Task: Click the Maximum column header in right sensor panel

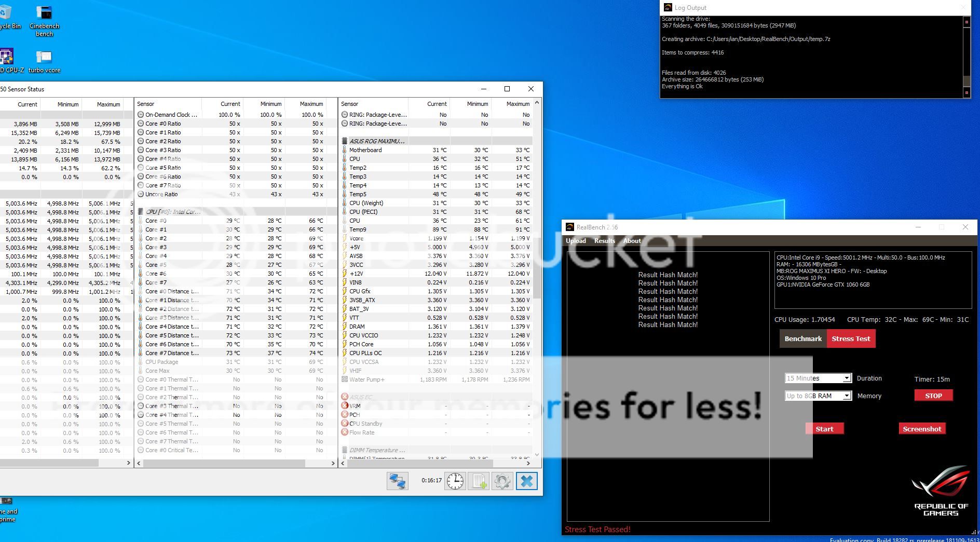Action: pos(512,104)
